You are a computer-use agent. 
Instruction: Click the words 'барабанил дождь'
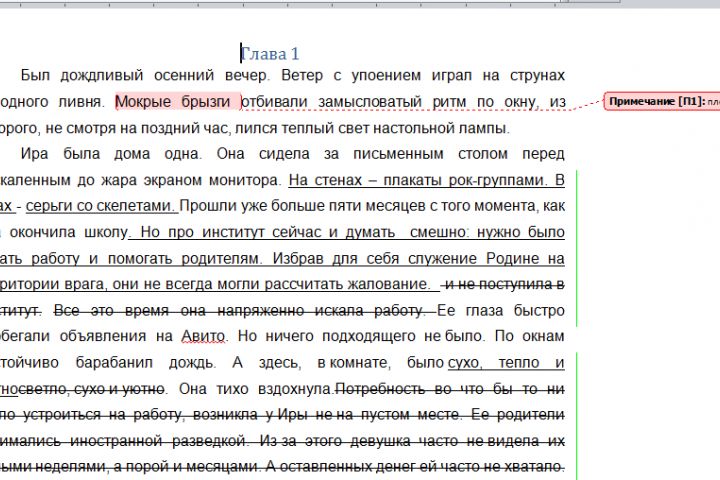point(145,363)
